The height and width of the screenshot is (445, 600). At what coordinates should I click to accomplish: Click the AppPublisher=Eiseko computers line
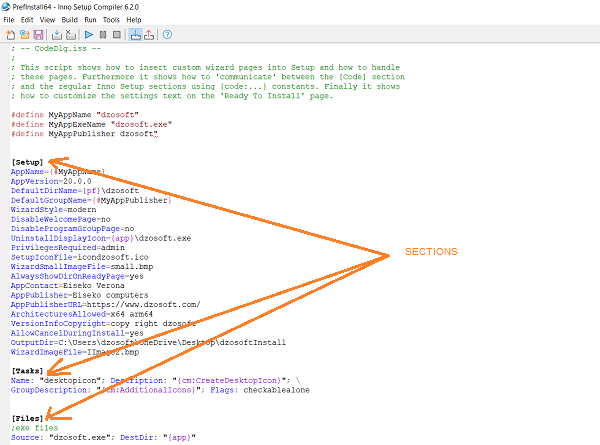(80, 295)
